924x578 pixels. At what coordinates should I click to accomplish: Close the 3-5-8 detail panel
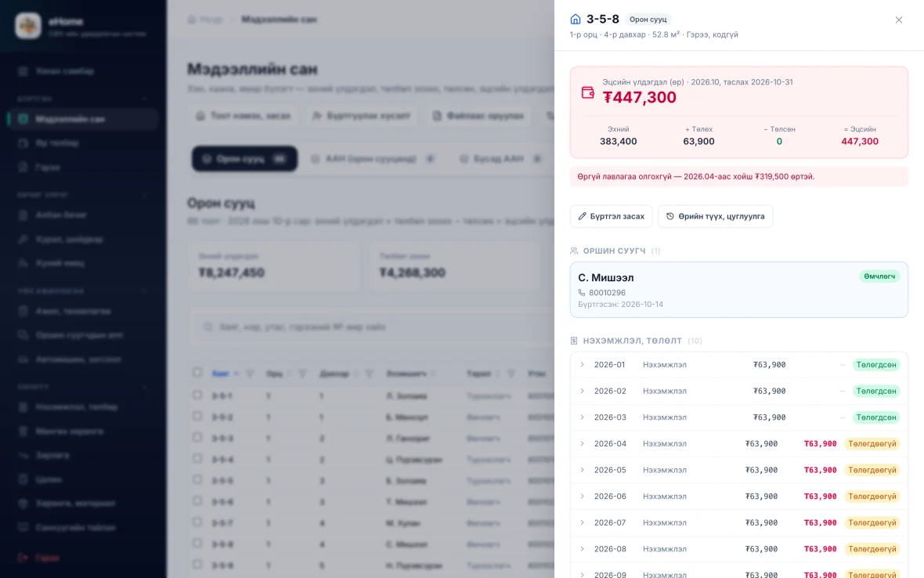click(x=899, y=20)
